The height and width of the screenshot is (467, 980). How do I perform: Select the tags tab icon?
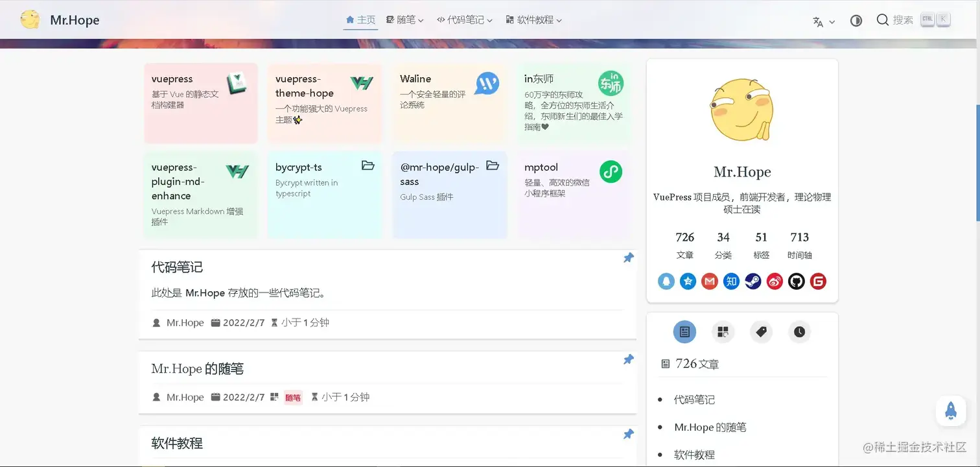pyautogui.click(x=762, y=332)
